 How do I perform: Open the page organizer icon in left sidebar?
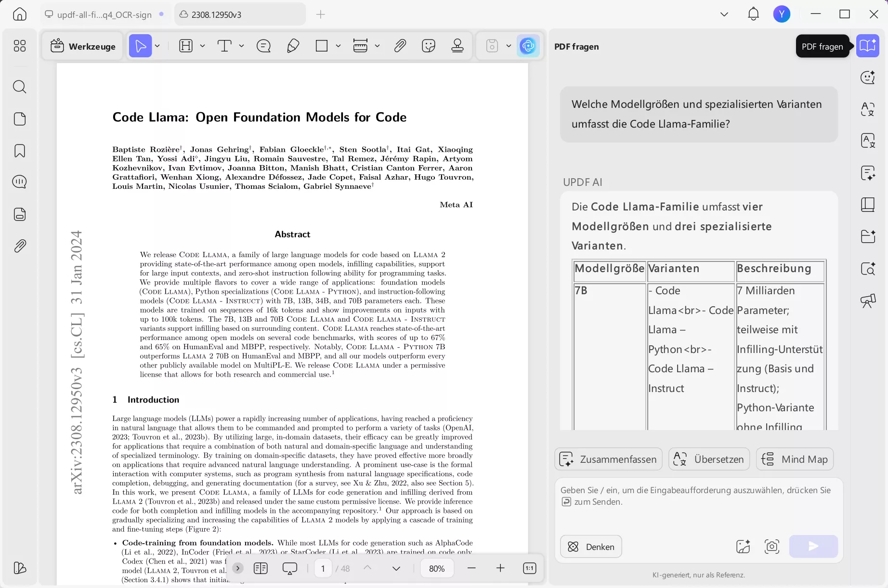[x=20, y=119]
